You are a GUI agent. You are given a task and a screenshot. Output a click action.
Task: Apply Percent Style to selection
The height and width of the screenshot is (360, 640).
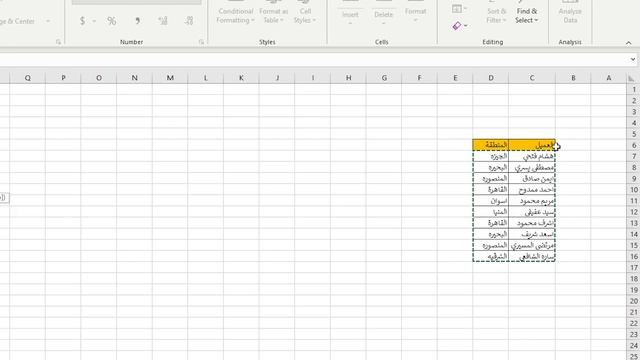coord(111,21)
